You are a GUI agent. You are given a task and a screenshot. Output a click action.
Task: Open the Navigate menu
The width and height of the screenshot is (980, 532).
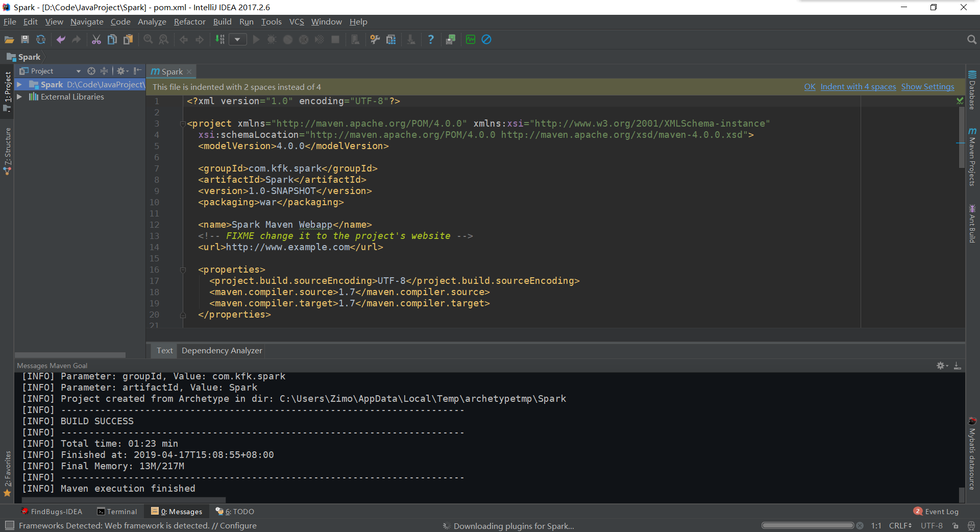point(87,22)
